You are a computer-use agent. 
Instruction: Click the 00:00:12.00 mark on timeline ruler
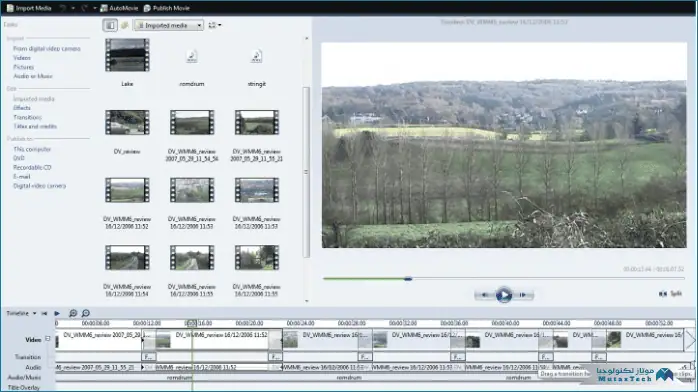147,323
